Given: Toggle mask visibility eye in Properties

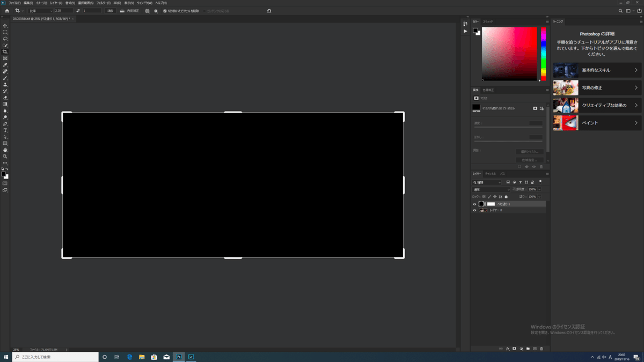Looking at the screenshot, I should pos(534,167).
